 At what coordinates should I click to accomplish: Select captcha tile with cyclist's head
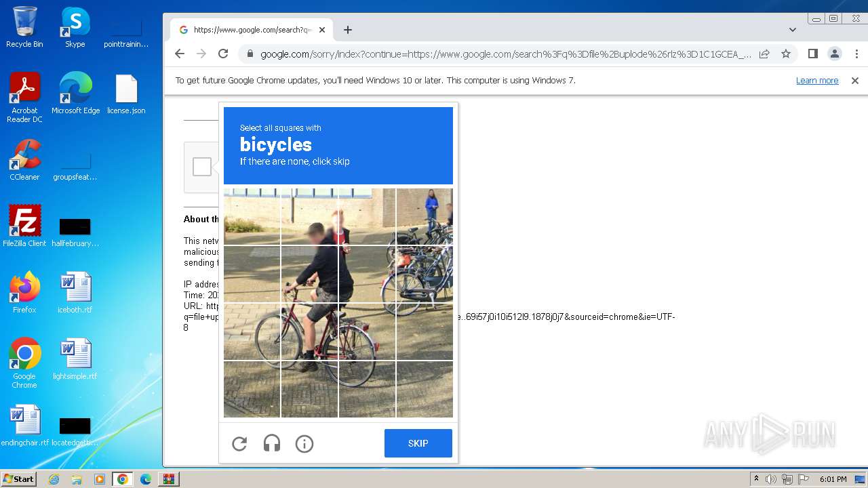tap(309, 217)
